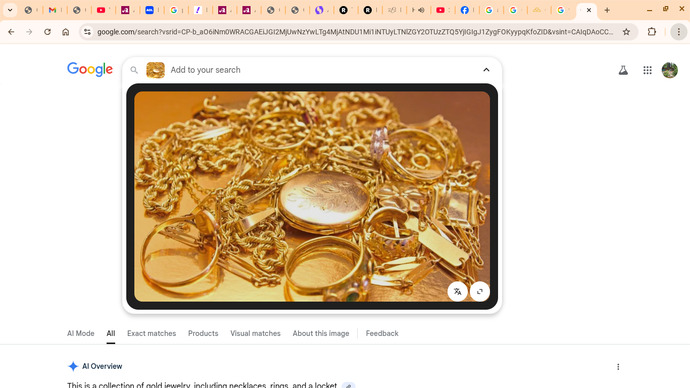Click the gold jewelry image preview
The height and width of the screenshot is (388, 690).
click(312, 196)
